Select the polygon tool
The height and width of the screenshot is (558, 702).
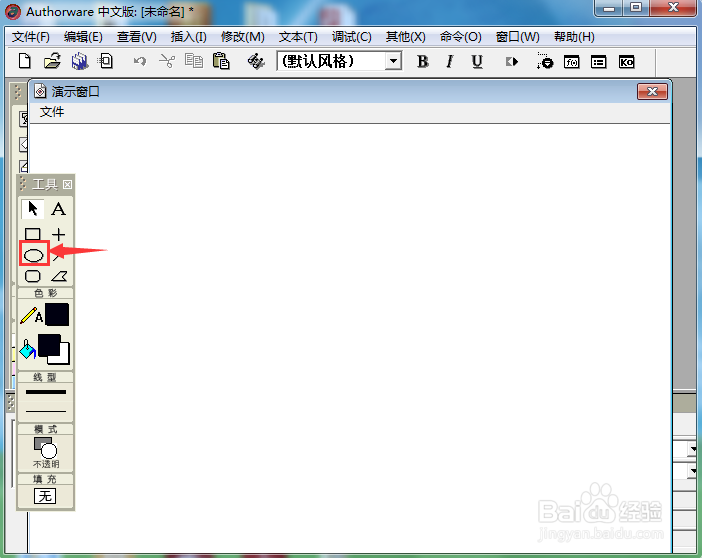click(x=59, y=276)
